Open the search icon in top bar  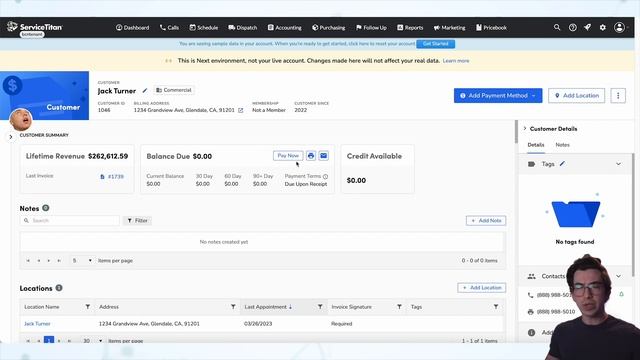tap(557, 27)
